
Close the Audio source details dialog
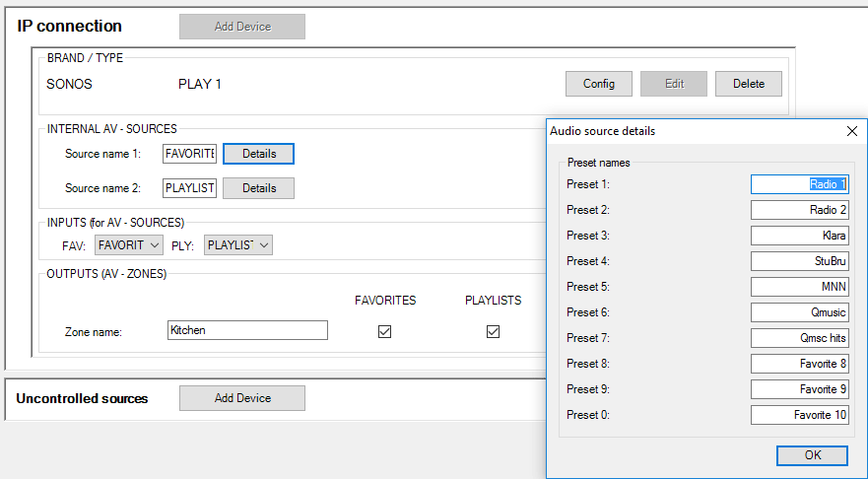click(x=851, y=131)
